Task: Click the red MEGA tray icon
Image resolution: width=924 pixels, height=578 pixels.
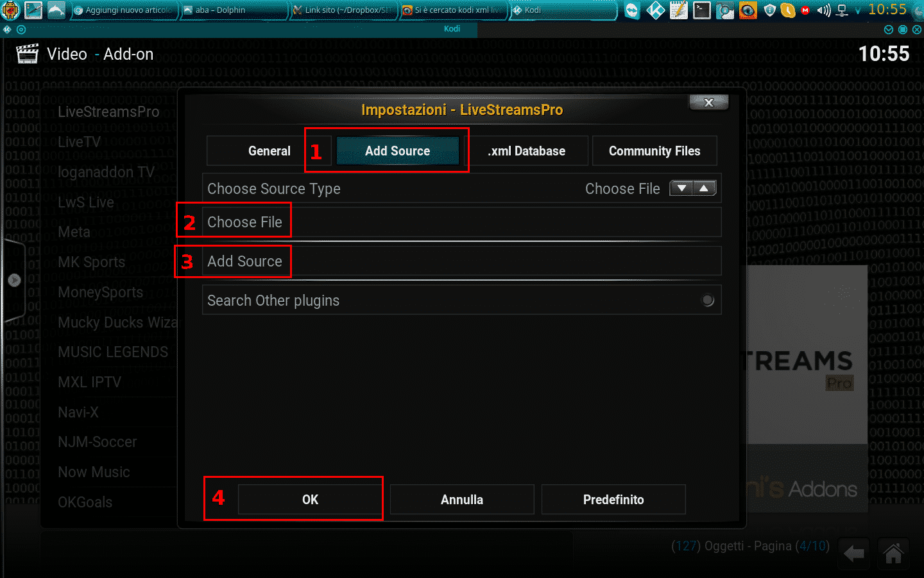Action: coord(805,10)
